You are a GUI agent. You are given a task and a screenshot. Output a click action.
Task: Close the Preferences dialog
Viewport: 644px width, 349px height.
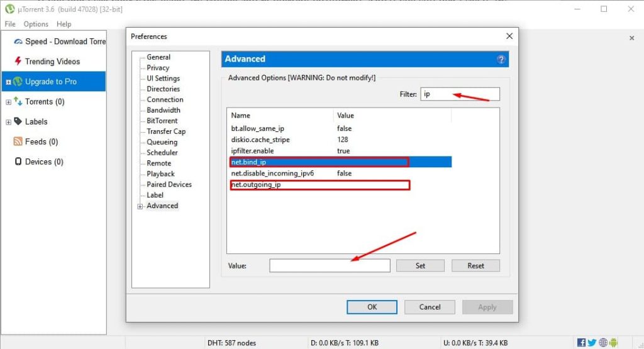pos(509,36)
